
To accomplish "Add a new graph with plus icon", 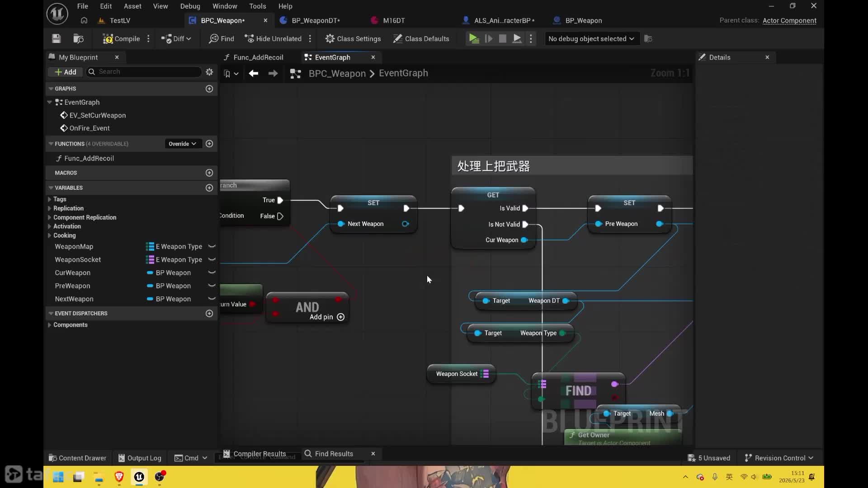I will pyautogui.click(x=209, y=89).
